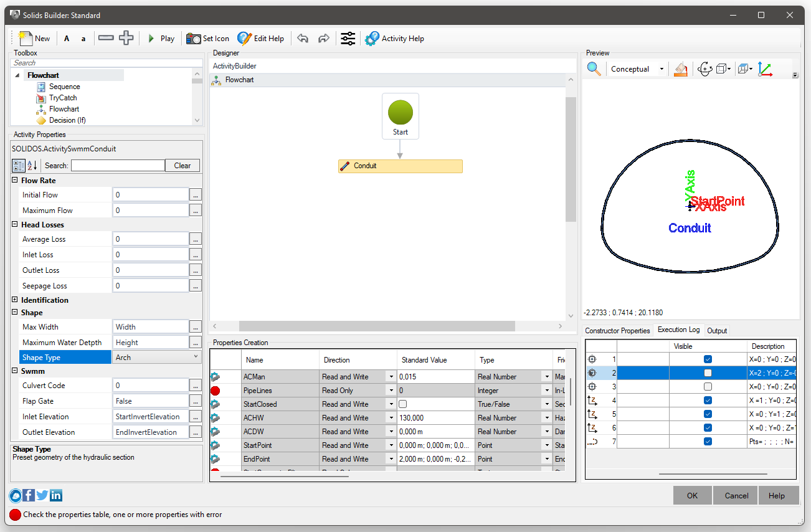Toggle Visible checkbox for log row 1
811x532 pixels.
[x=708, y=359]
